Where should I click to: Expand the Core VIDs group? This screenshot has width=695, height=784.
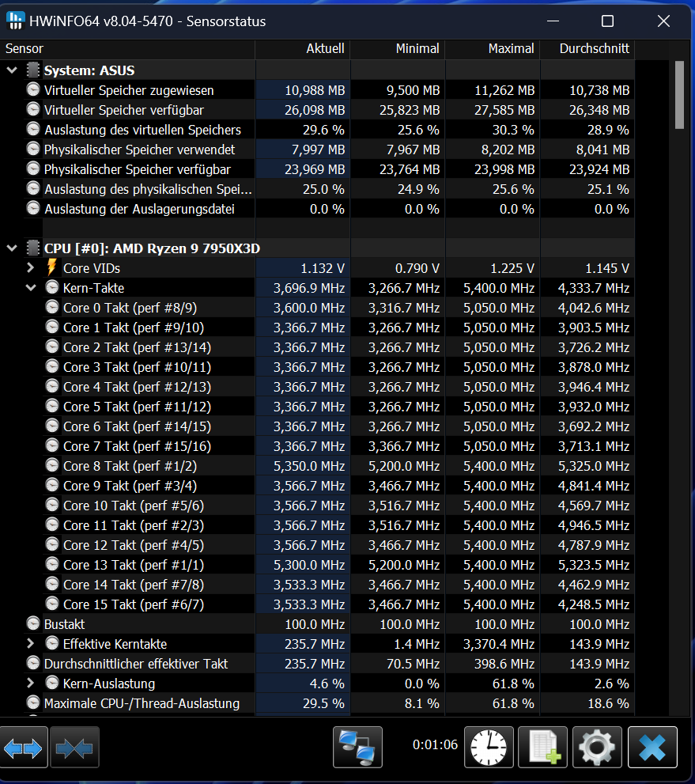31,268
